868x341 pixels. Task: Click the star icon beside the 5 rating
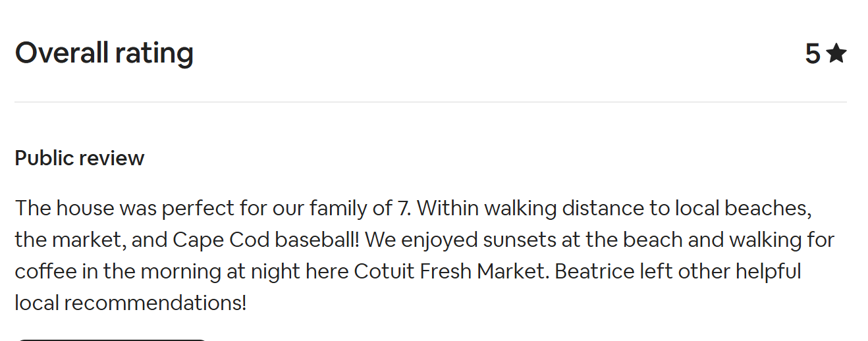tap(836, 53)
